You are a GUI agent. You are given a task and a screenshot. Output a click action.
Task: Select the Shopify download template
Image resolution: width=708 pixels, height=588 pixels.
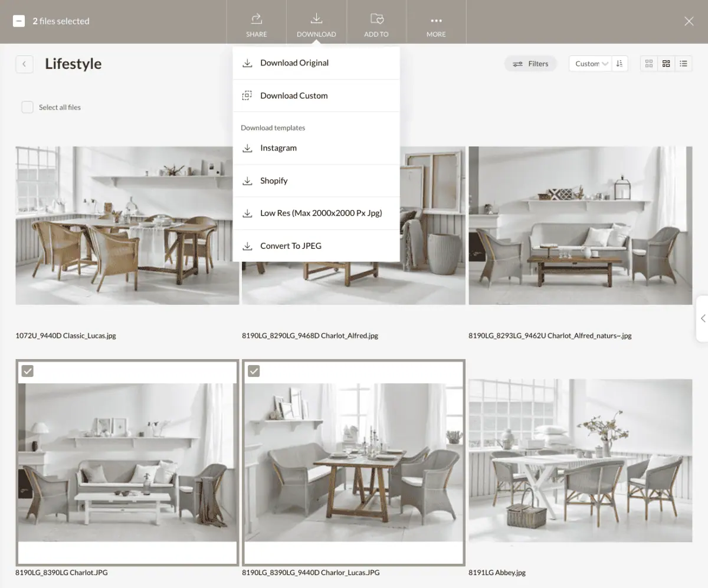(x=273, y=180)
